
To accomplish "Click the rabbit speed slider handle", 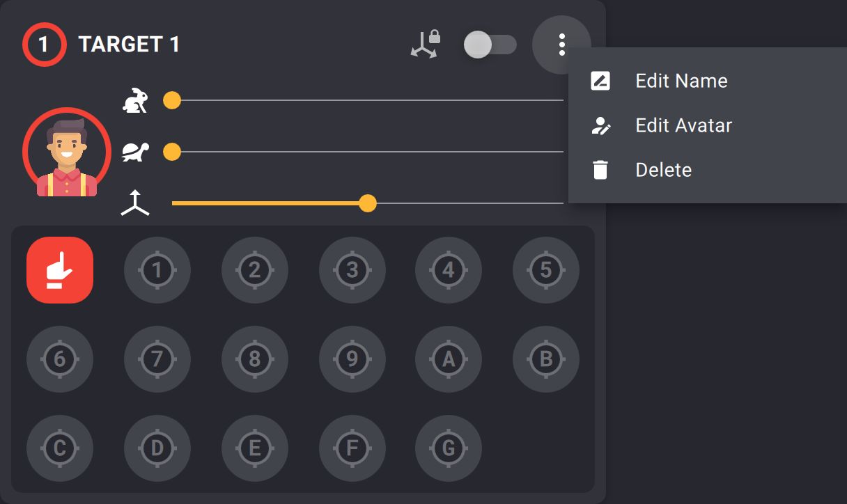I will pyautogui.click(x=172, y=101).
